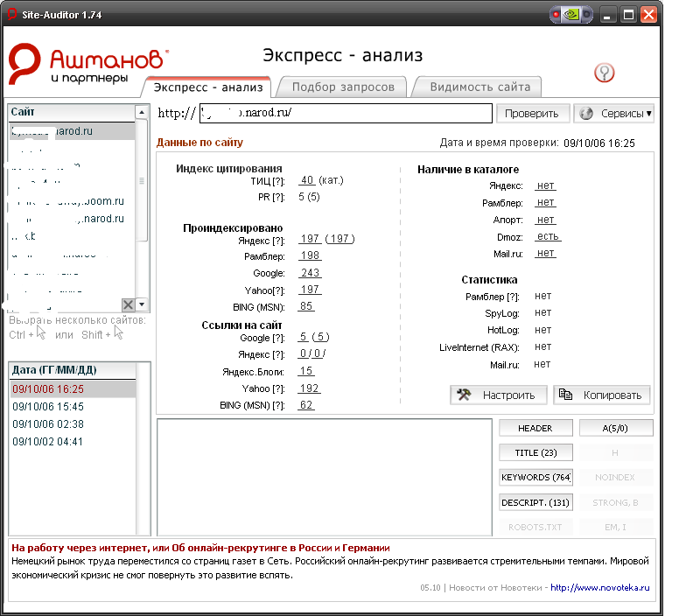Click the Yahoo site links value 192

click(310, 388)
